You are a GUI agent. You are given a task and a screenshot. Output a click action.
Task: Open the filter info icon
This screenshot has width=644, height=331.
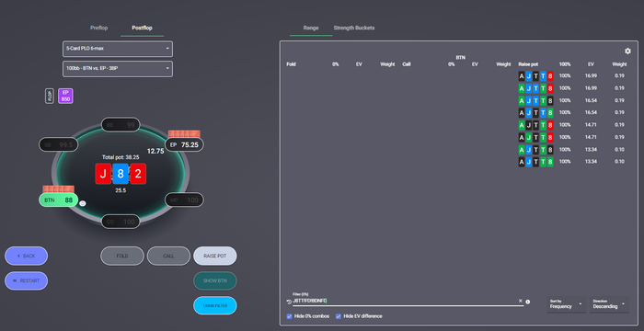point(528,302)
